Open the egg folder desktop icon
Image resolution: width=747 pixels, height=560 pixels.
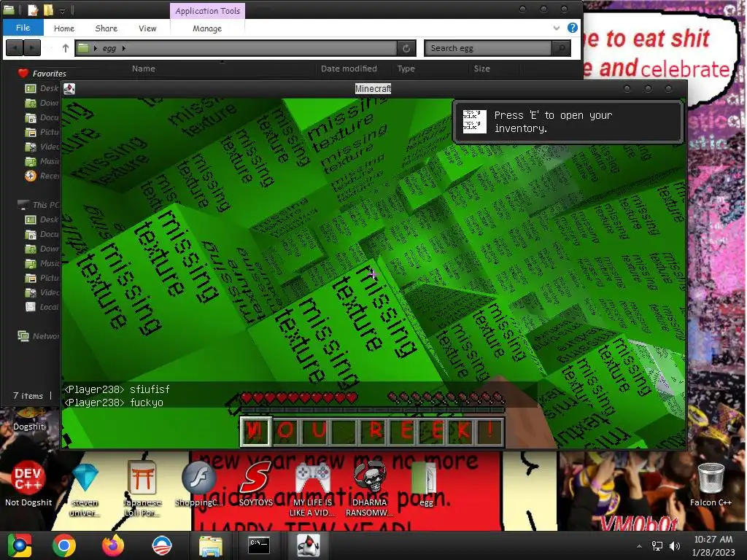[425, 484]
